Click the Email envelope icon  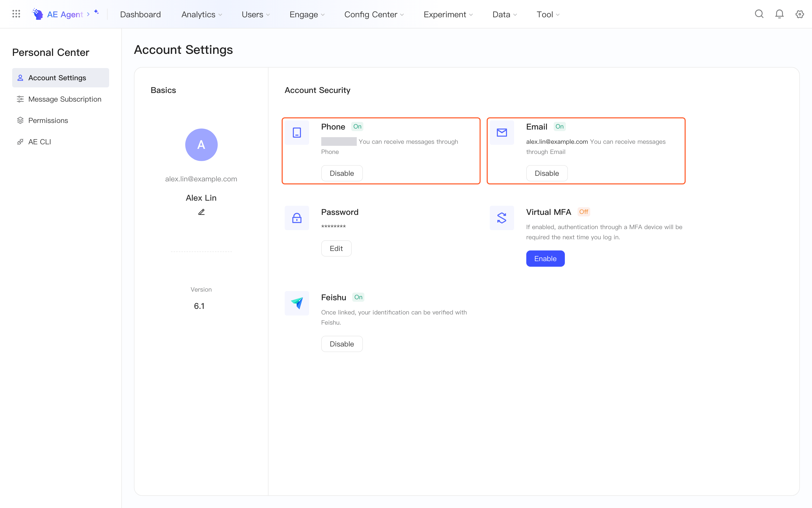(x=502, y=133)
